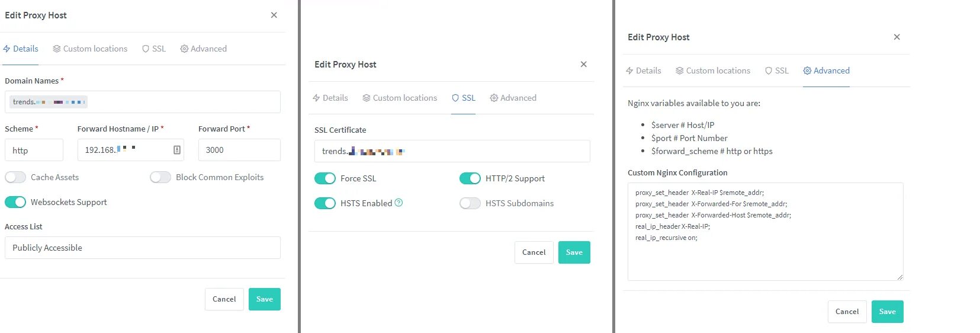Enable Block Common Exploits switch
Image resolution: width=980 pixels, height=333 pixels.
pos(160,177)
